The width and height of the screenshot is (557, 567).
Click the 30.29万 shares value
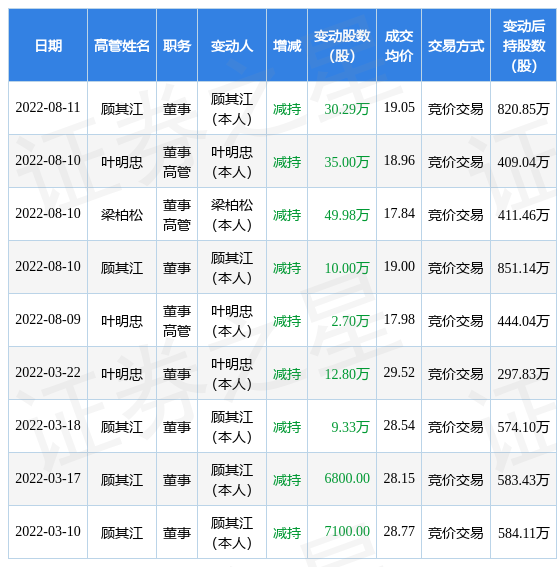pos(346,109)
